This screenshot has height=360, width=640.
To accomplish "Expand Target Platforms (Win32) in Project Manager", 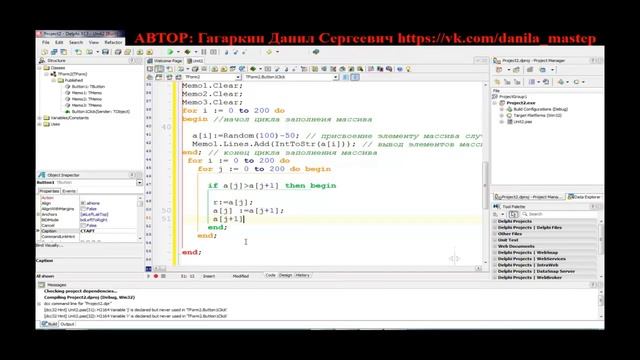I will coord(502,116).
